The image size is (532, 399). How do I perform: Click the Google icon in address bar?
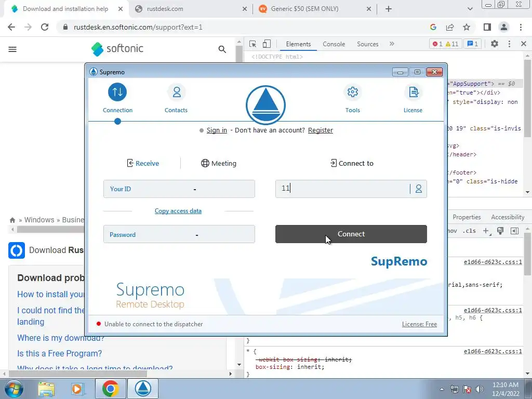433,27
